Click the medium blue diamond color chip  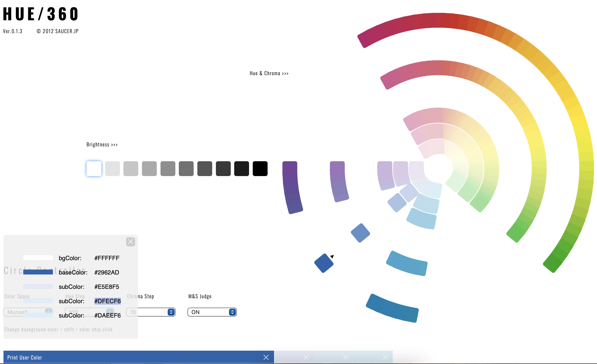click(x=360, y=233)
